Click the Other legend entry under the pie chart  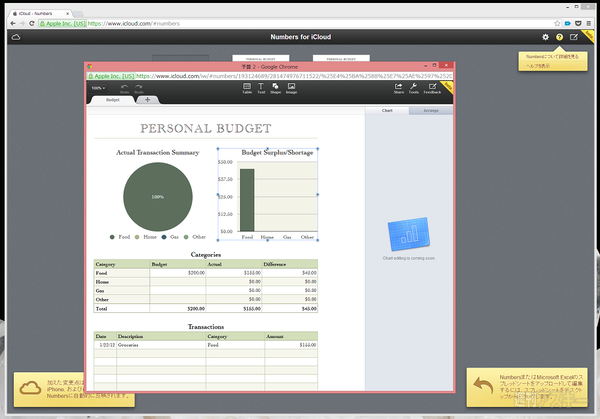[195, 237]
